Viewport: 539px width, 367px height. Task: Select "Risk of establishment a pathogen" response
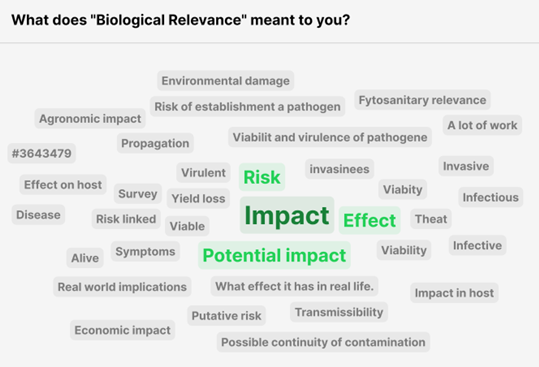click(248, 107)
